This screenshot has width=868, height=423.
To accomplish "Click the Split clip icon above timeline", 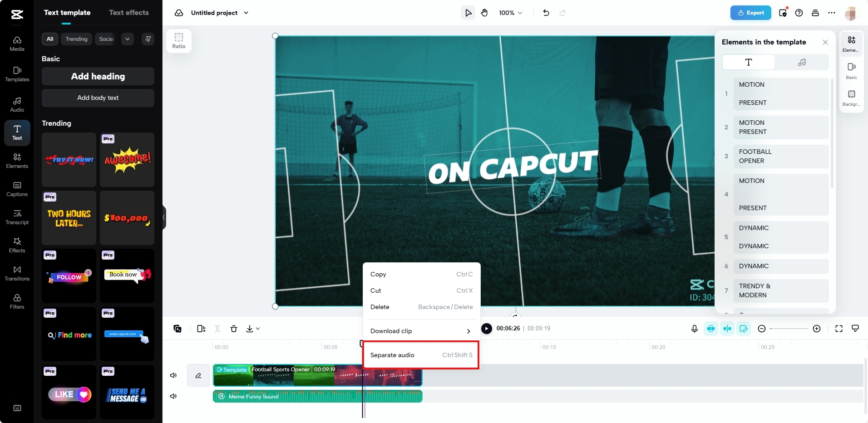I will tap(217, 328).
